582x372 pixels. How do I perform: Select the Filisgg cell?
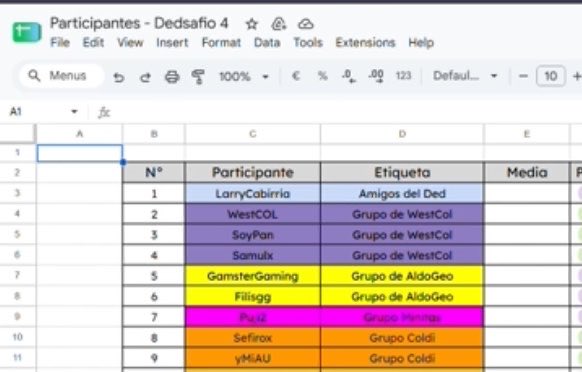(253, 297)
